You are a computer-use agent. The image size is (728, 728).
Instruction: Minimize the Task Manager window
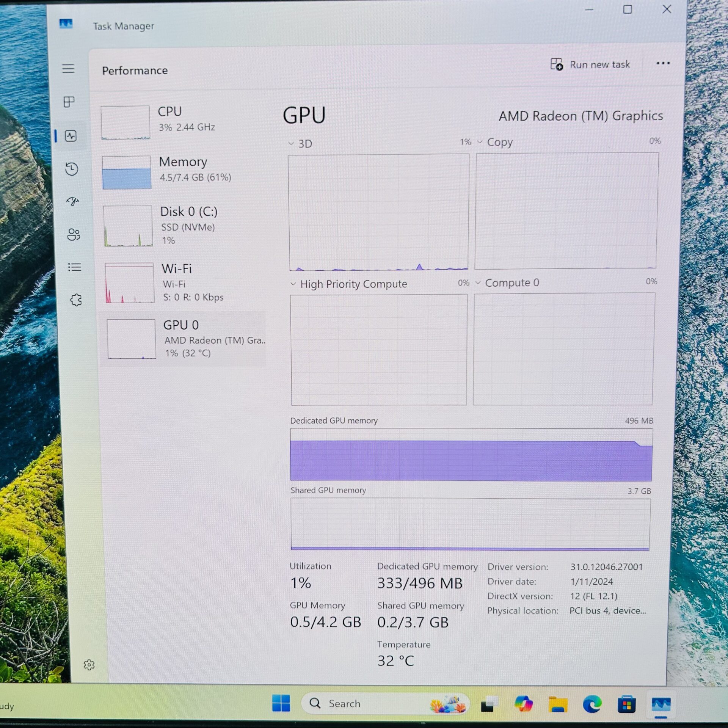point(589,9)
